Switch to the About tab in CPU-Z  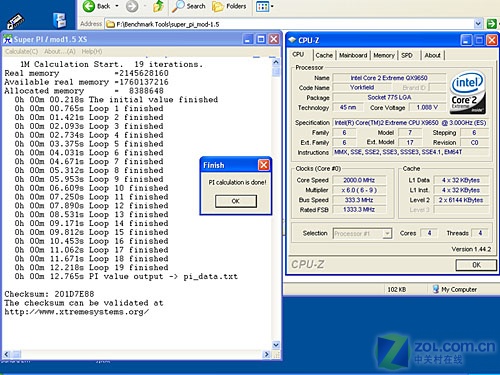433,55
